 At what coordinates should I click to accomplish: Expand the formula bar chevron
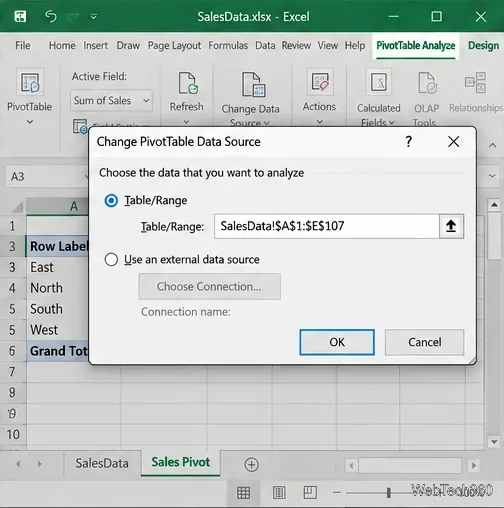(492, 176)
